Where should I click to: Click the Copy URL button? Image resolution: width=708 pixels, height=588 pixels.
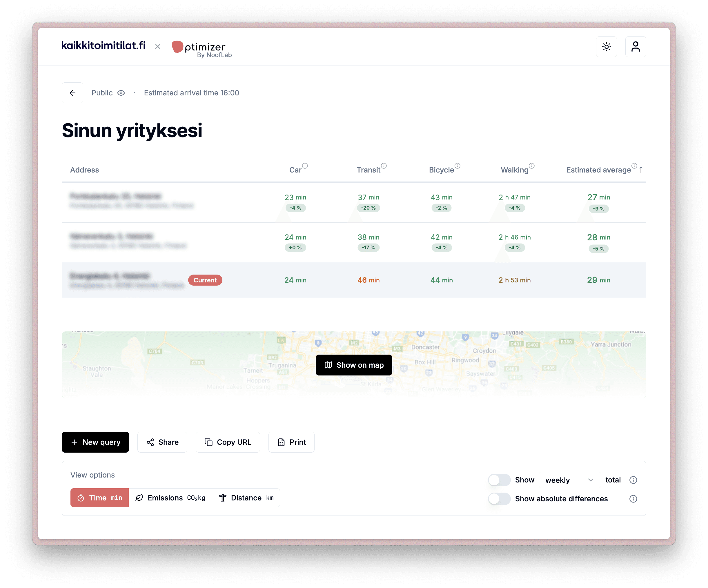point(228,442)
